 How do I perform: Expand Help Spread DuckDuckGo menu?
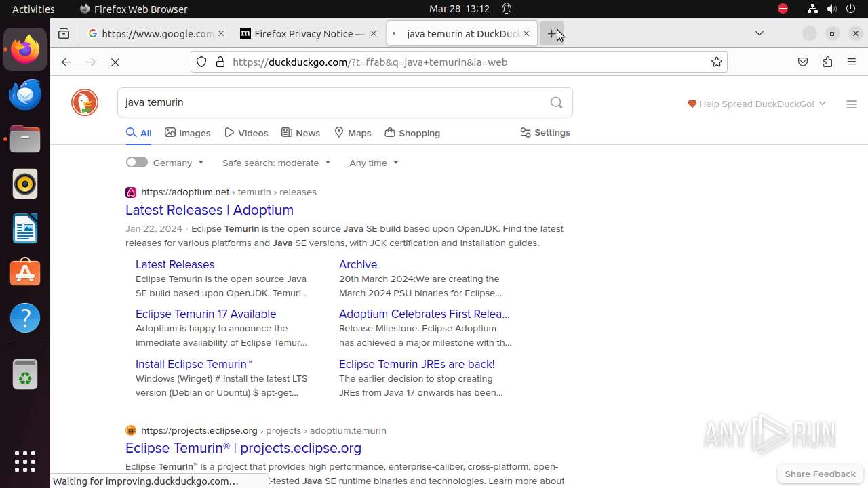point(757,104)
